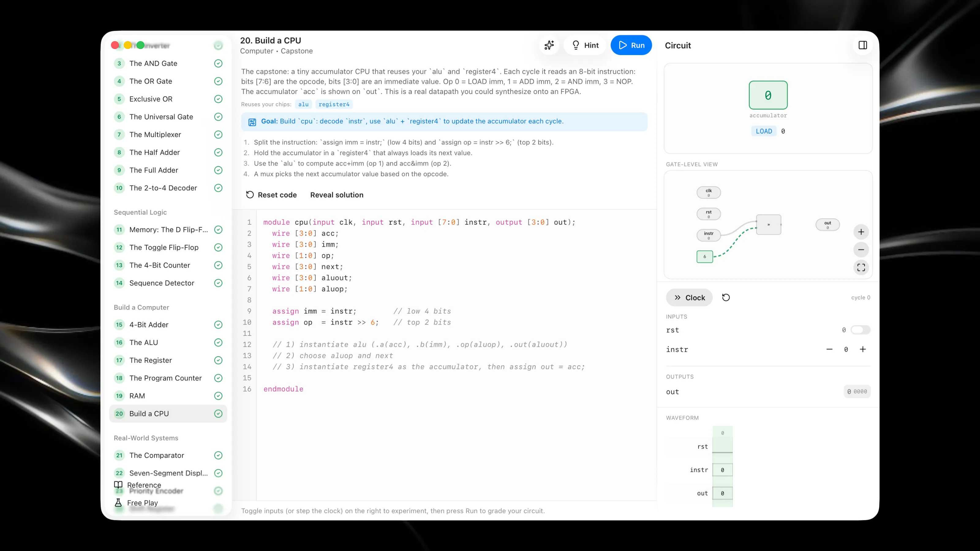980x551 pixels.
Task: Click the alu chip tag
Action: tap(303, 104)
